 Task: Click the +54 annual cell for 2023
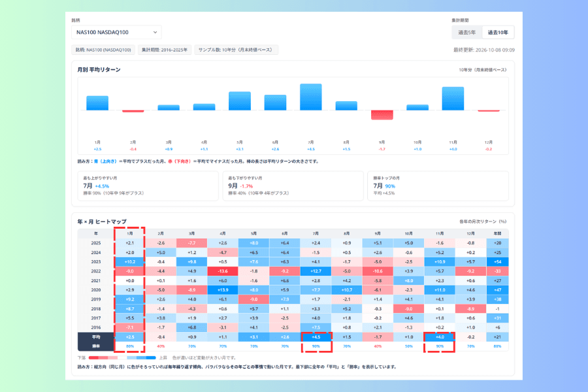[497, 262]
